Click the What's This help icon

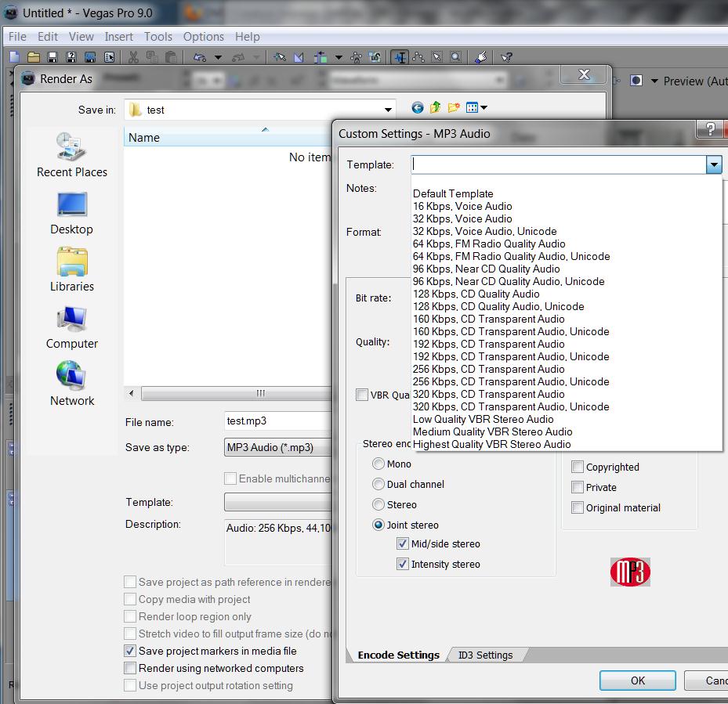[x=506, y=57]
